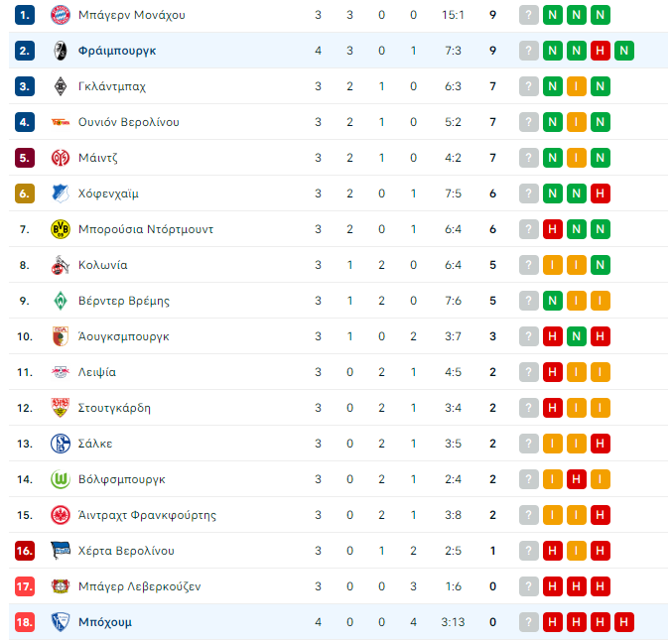Click the Bayern Munich club crest
Viewport: 672px width, 642px height.
(x=60, y=15)
